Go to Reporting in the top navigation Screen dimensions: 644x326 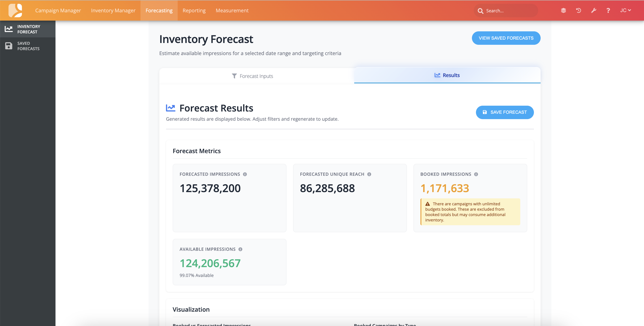[x=194, y=11]
